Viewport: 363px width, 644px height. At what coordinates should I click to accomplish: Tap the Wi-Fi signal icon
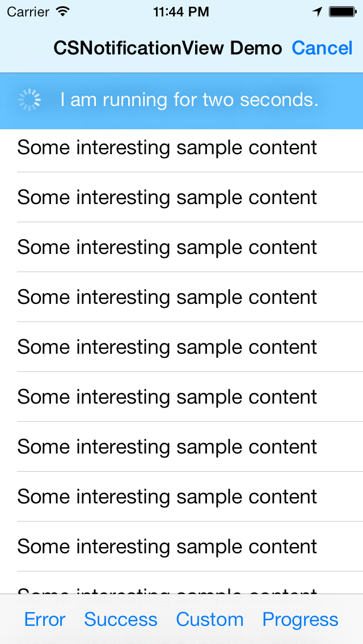tap(63, 11)
